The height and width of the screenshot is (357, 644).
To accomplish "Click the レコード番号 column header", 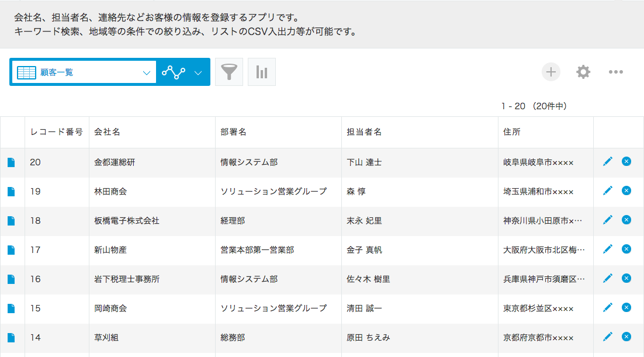I will click(57, 132).
